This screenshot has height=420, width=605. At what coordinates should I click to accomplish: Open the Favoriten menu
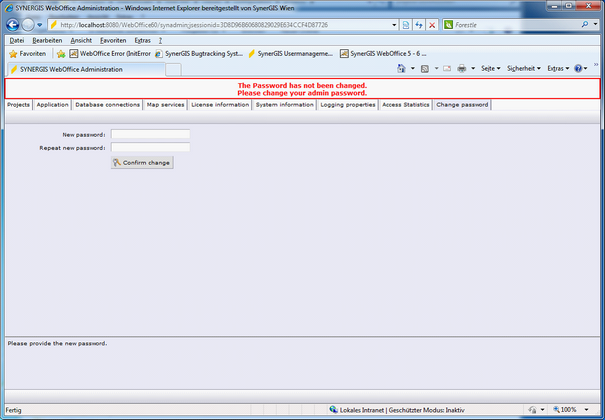click(x=113, y=40)
